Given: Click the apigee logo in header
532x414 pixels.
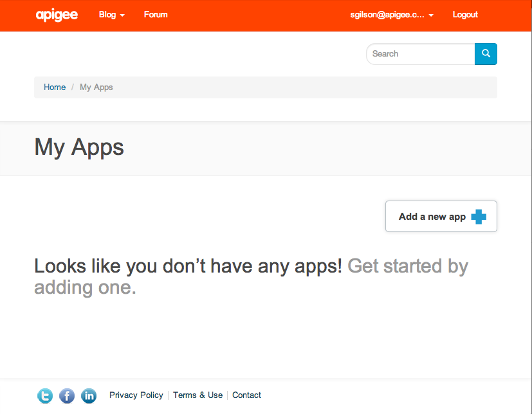Looking at the screenshot, I should [x=57, y=15].
